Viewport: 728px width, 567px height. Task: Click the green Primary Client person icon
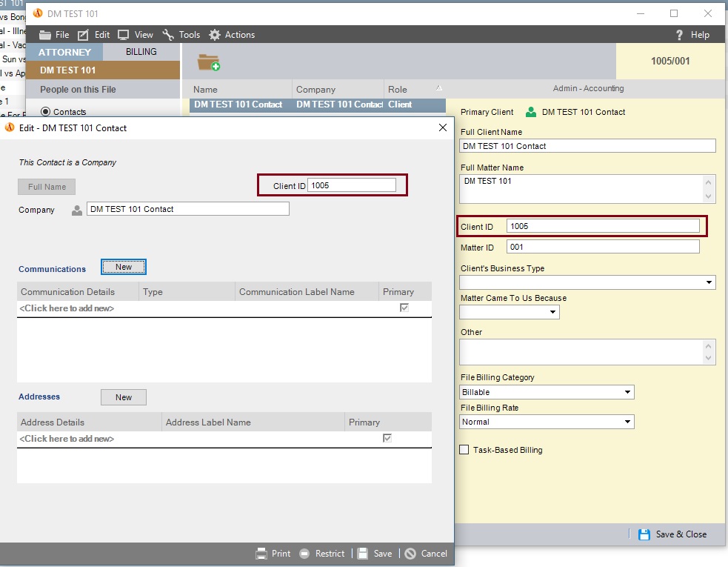click(x=531, y=112)
